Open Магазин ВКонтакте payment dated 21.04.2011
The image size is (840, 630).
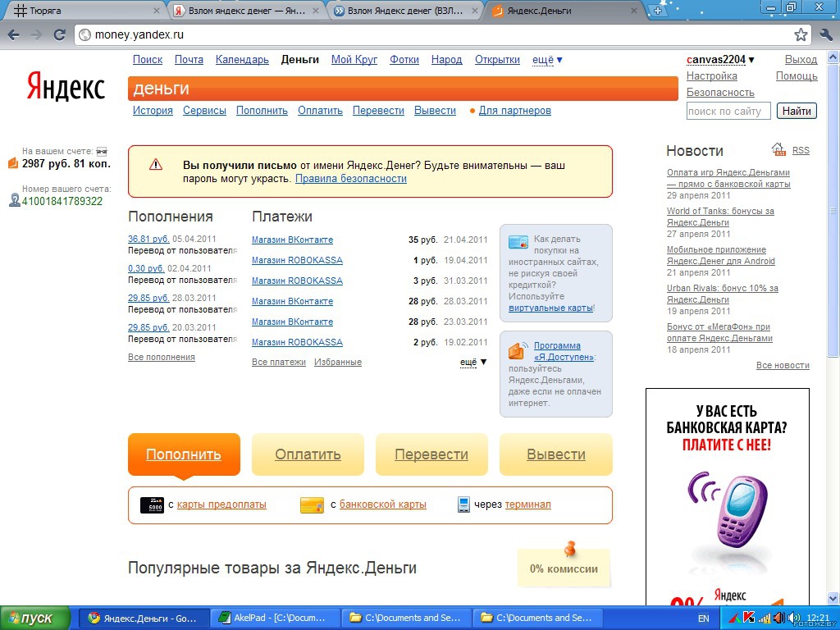(293, 240)
